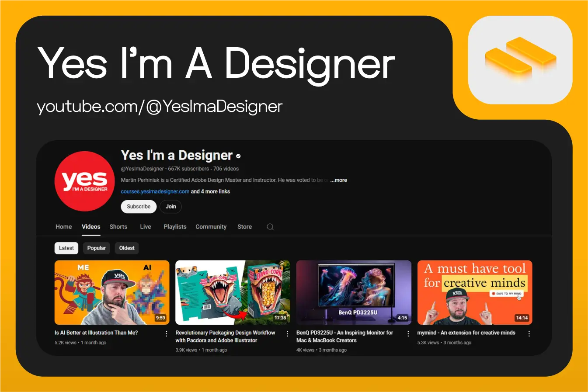Click the verified badge next to channel name
Image resolution: width=588 pixels, height=392 pixels.
coord(238,156)
